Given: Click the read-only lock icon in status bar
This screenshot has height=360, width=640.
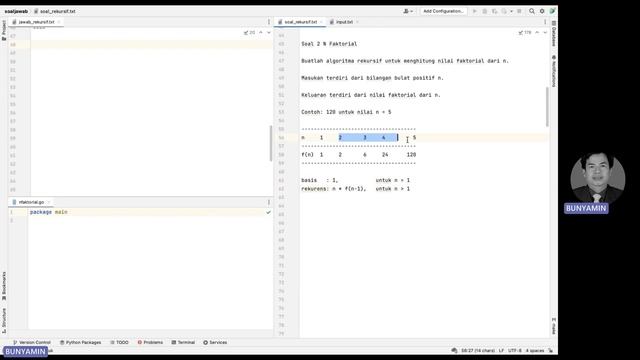Looking at the screenshot, I should [551, 351].
